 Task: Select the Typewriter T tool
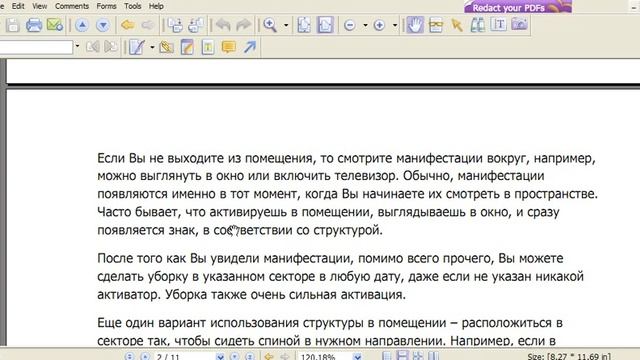[498, 24]
